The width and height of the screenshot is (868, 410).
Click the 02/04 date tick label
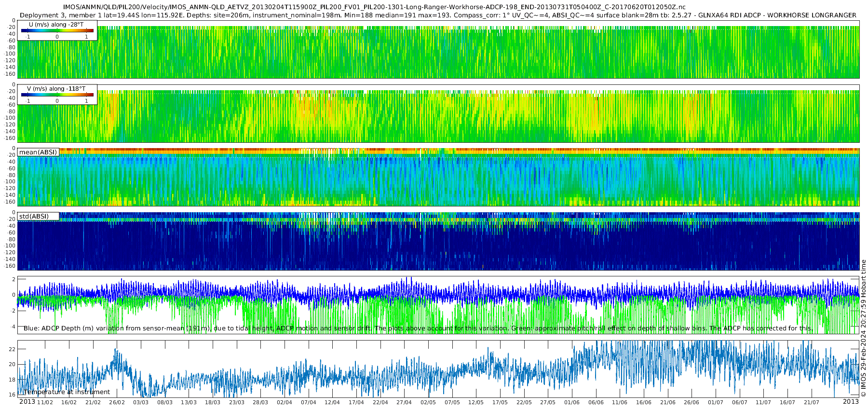point(285,402)
